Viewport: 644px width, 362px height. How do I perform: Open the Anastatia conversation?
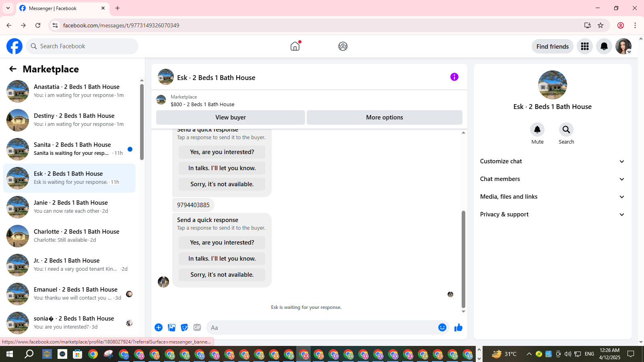click(x=69, y=91)
